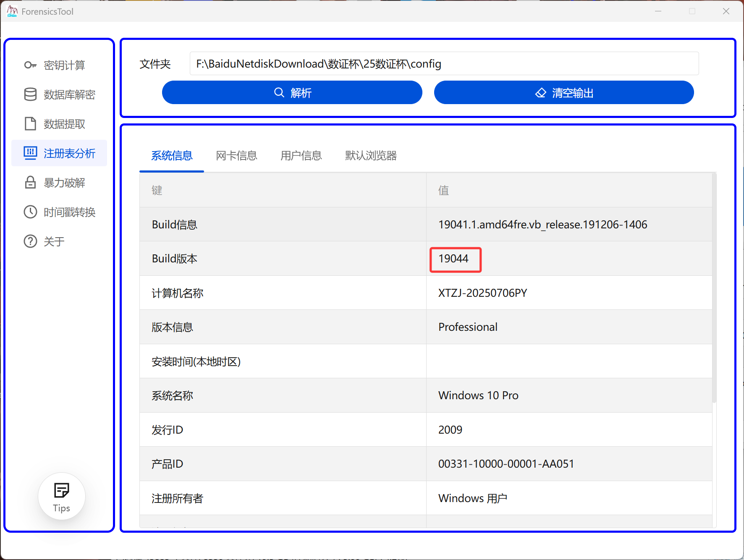Click the 发行ID key cell

[x=283, y=430]
